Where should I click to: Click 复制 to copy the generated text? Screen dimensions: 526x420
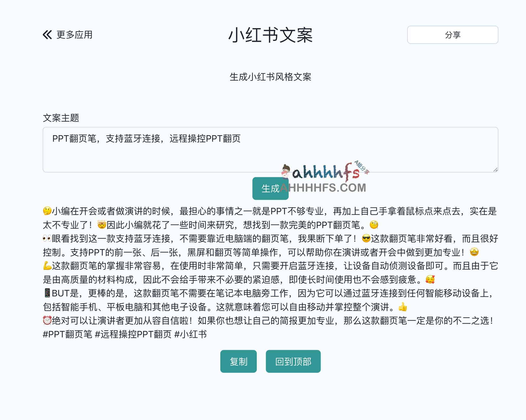tap(238, 361)
